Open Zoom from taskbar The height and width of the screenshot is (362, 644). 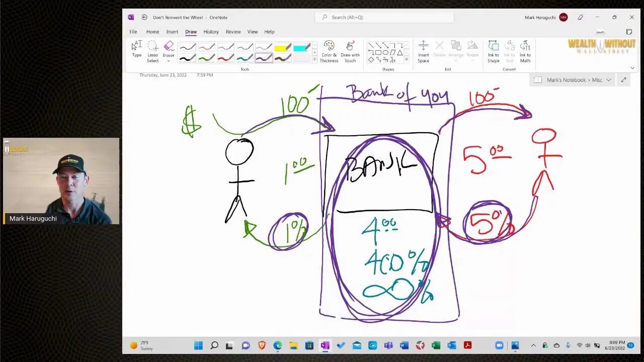pyautogui.click(x=499, y=345)
